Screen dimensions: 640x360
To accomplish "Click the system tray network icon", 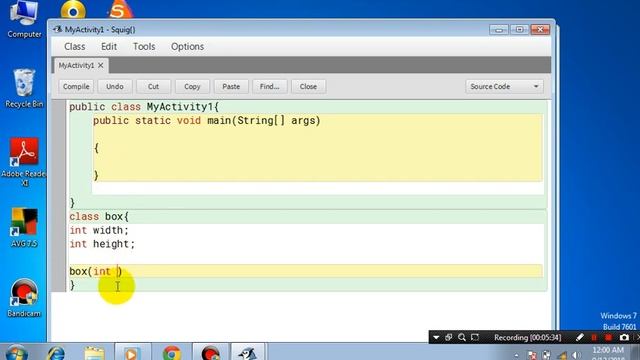I will [562, 355].
